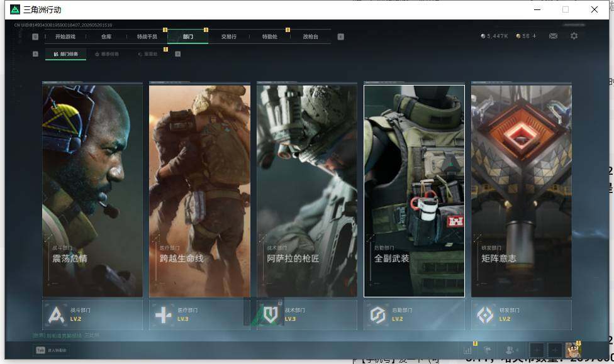Click the Q key hint left of main tabs

(x=35, y=36)
